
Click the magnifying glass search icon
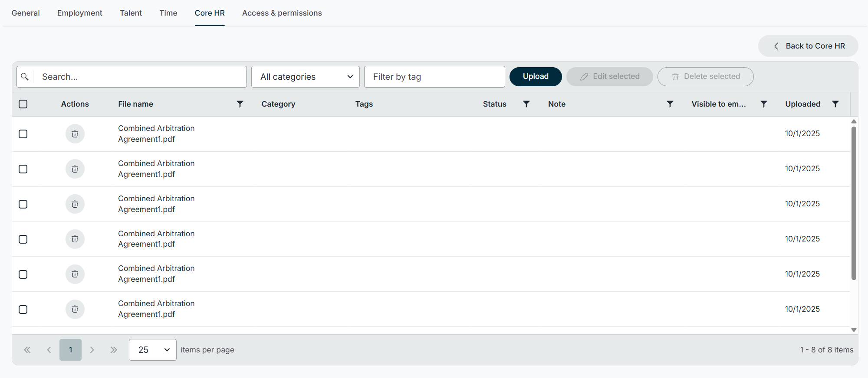coord(25,77)
